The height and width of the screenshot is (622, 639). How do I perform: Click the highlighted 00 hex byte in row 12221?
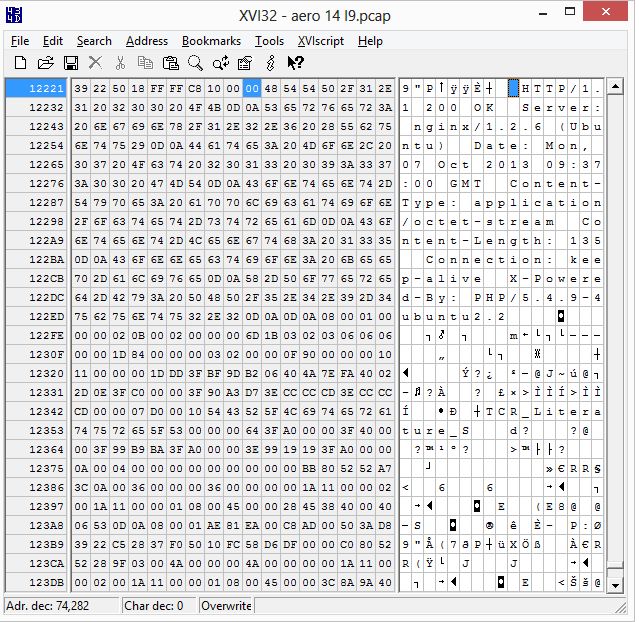(x=252, y=88)
